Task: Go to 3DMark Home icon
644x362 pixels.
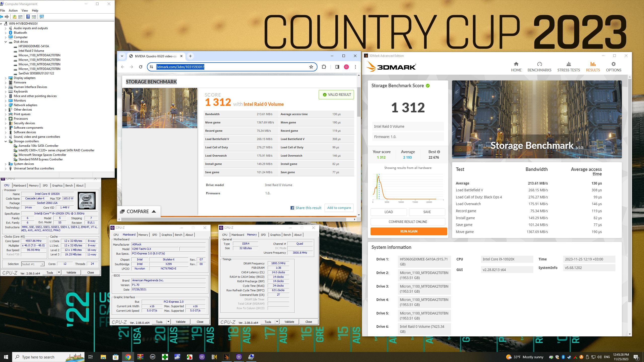Action: (x=516, y=64)
